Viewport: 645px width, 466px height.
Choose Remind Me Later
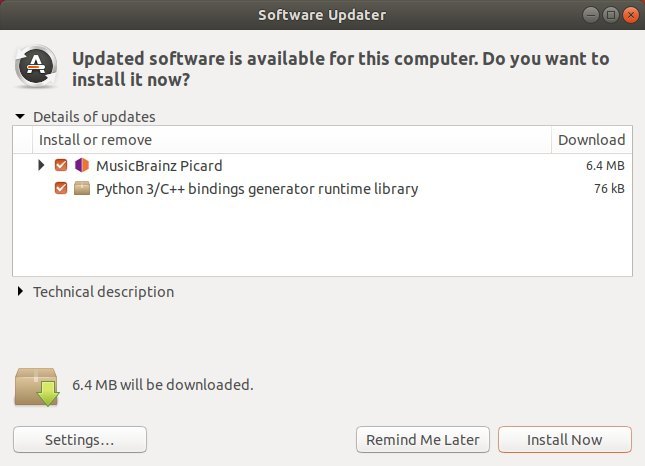[x=423, y=440]
